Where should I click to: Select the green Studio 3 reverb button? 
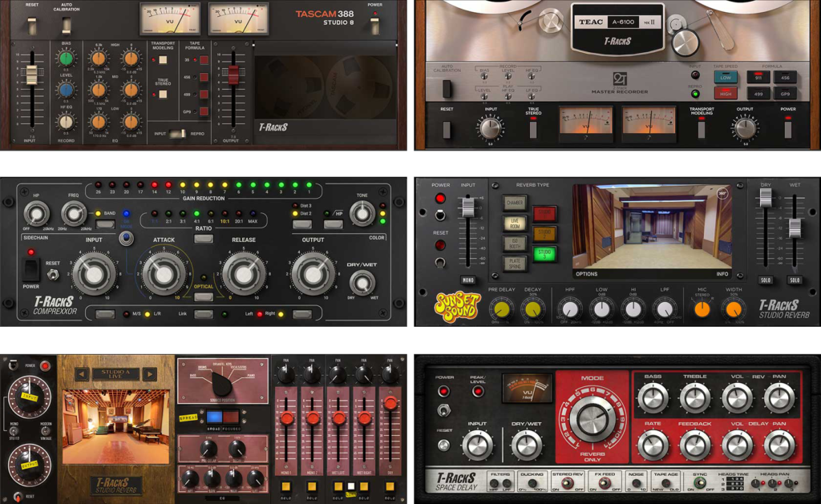point(544,254)
